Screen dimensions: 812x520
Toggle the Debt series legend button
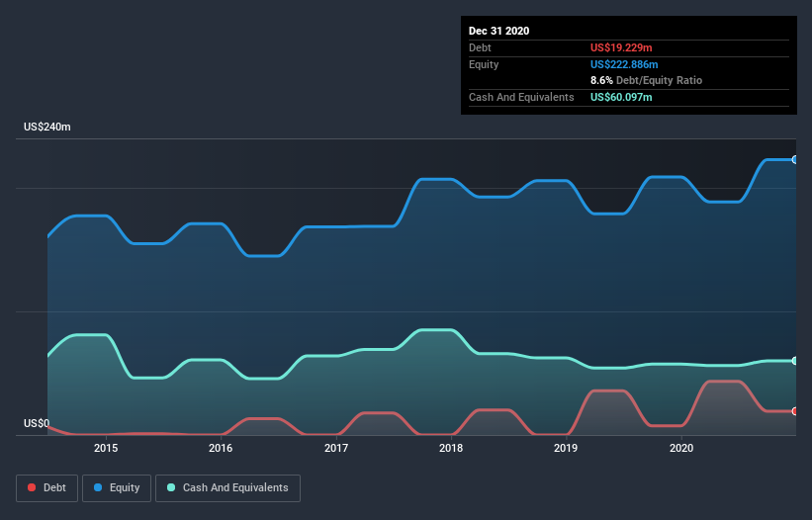point(46,488)
